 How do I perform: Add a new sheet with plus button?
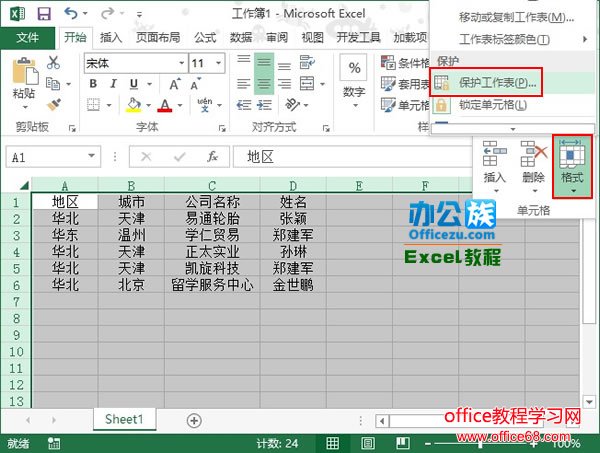(194, 421)
